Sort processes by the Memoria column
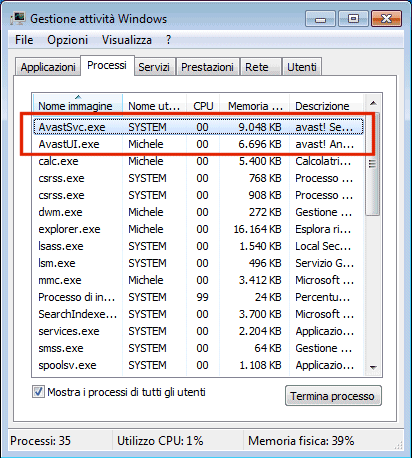Screen dimensions: 412x458 [254, 106]
